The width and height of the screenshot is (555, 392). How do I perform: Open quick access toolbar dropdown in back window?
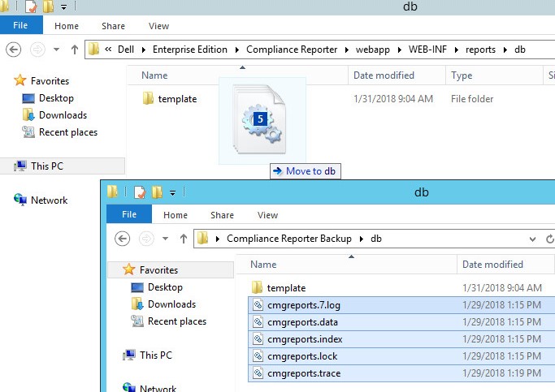point(63,7)
